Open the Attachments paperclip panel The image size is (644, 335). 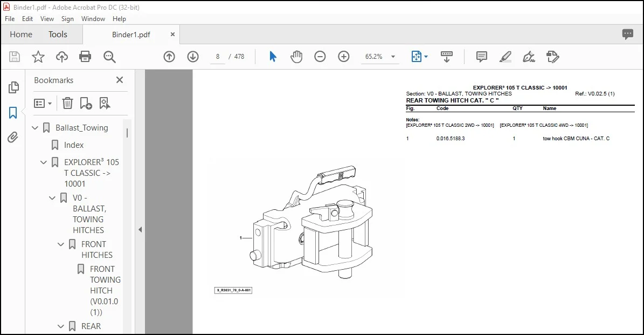tap(13, 137)
